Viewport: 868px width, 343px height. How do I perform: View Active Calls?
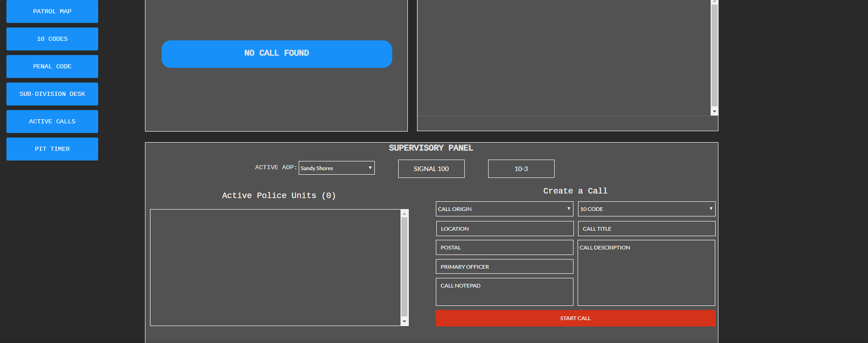tap(52, 122)
